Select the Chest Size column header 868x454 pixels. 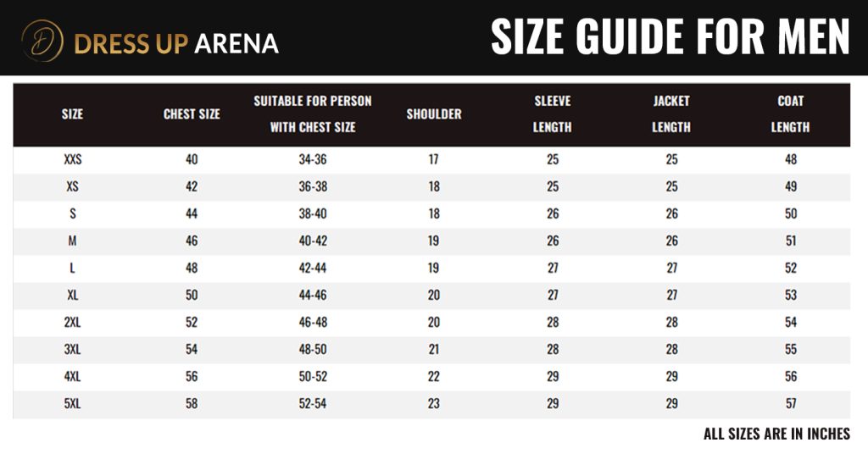(192, 114)
